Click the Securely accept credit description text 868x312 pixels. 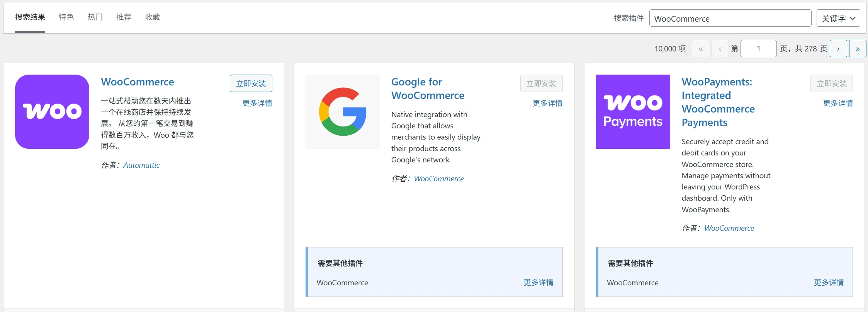click(726, 176)
